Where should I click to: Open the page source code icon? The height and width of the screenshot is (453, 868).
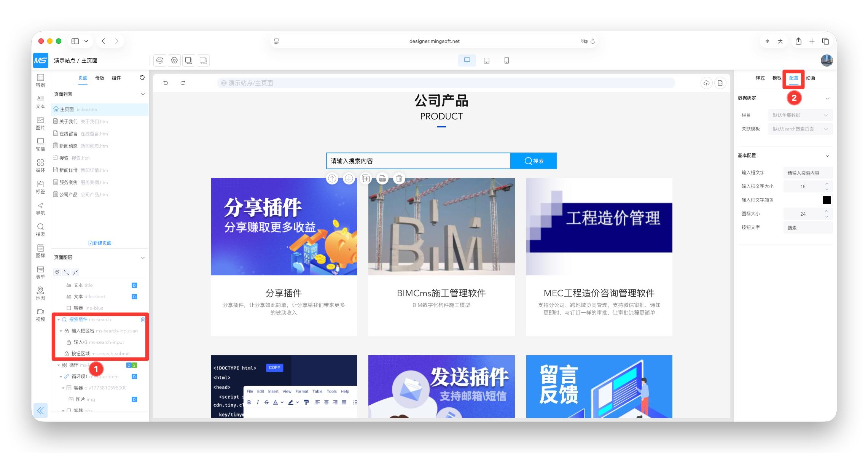(720, 83)
